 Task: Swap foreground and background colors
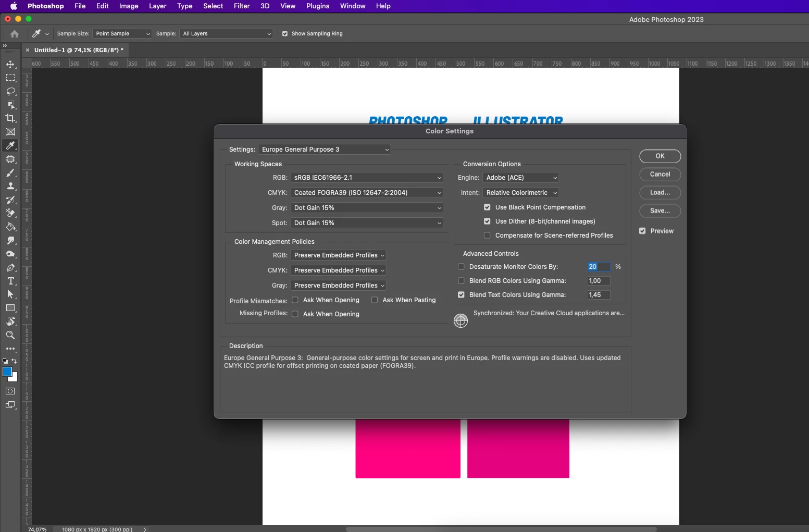click(x=14, y=361)
